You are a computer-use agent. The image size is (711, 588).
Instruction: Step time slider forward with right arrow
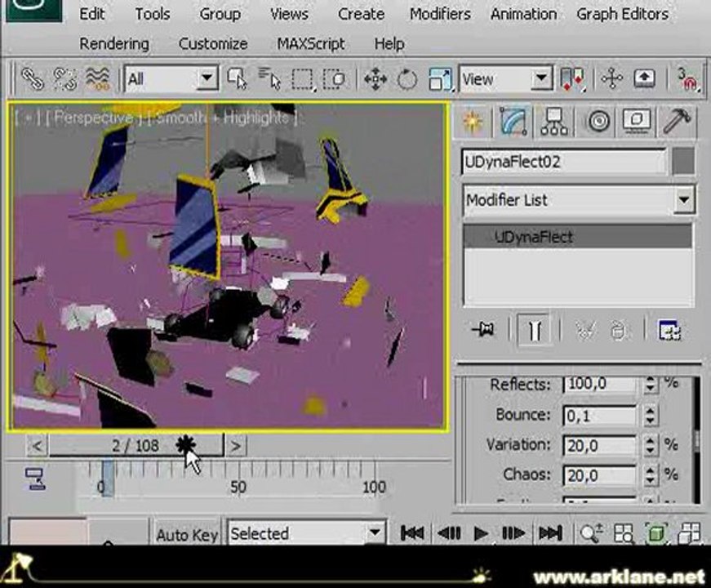coord(236,446)
